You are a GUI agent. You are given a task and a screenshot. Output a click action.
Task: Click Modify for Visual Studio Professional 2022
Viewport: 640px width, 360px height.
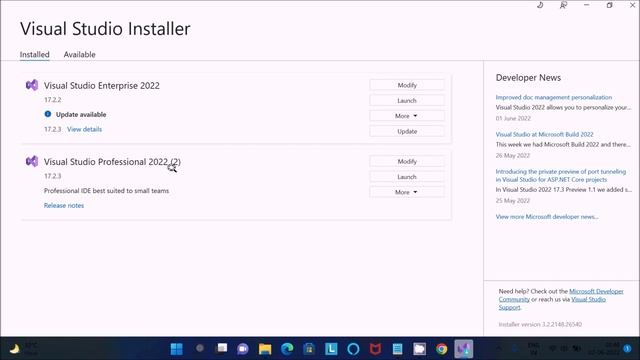coord(407,161)
